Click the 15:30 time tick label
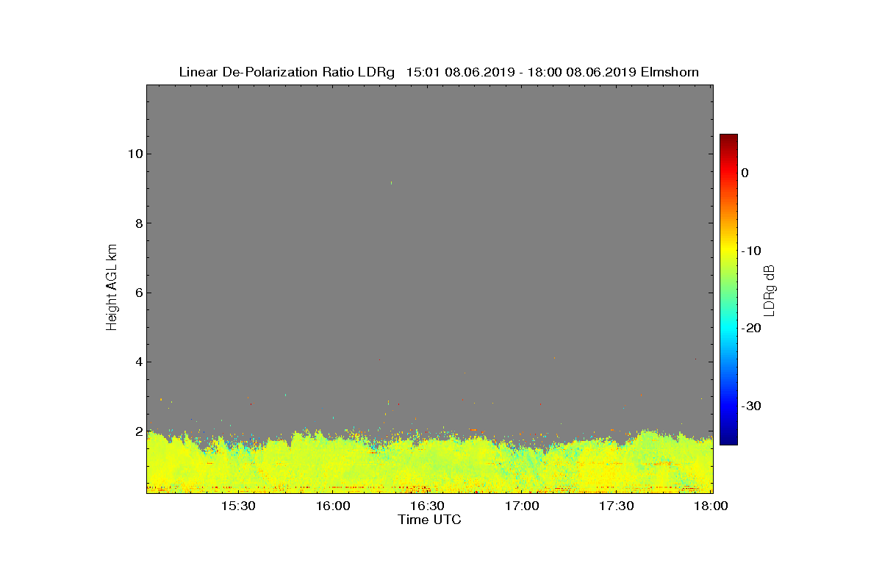The image size is (882, 588). tap(238, 506)
